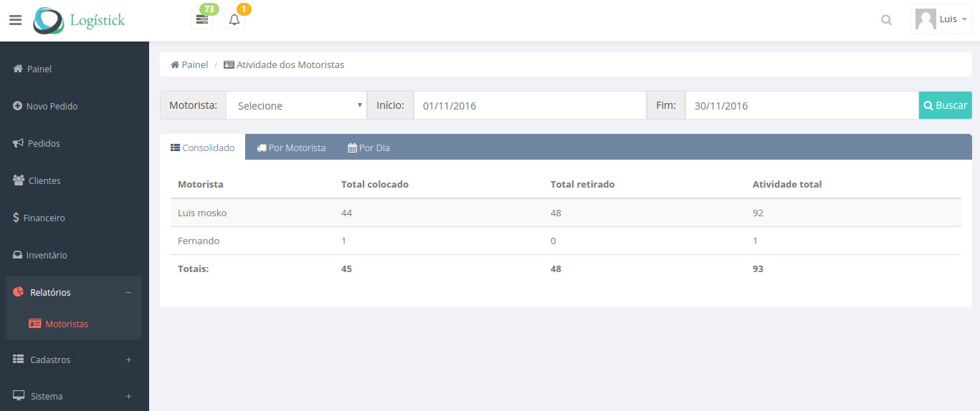Click the Total colocado column header
This screenshot has height=411, width=980.
[x=375, y=184]
